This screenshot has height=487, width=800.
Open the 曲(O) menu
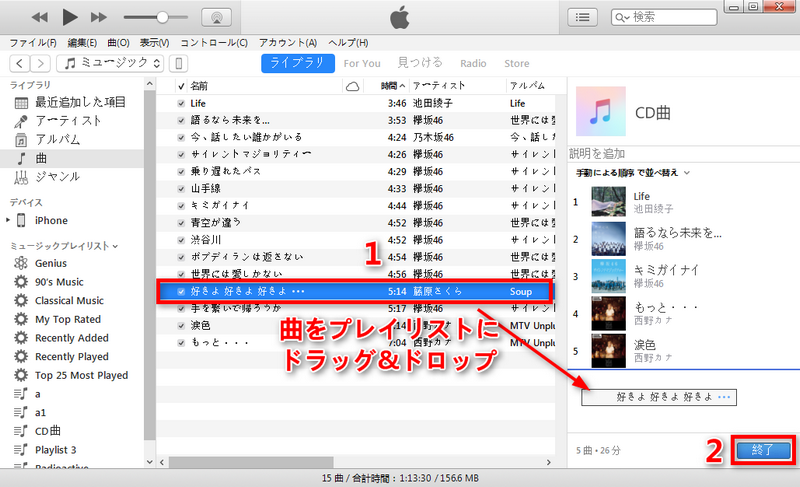click(118, 43)
